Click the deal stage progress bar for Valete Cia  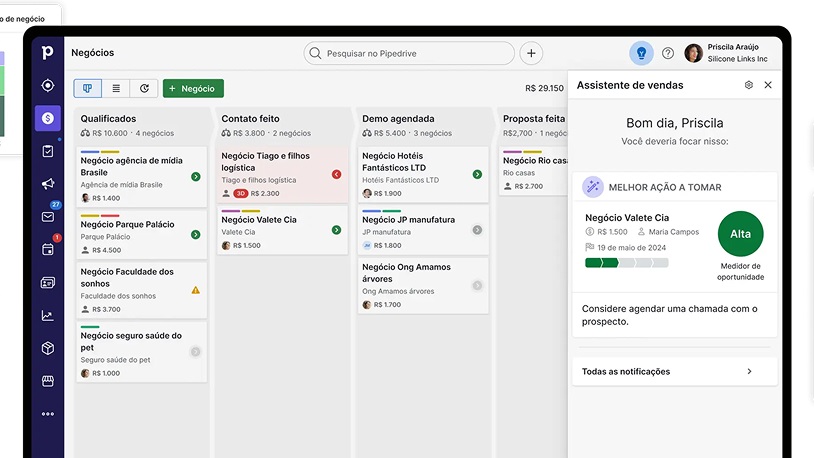pyautogui.click(x=627, y=263)
